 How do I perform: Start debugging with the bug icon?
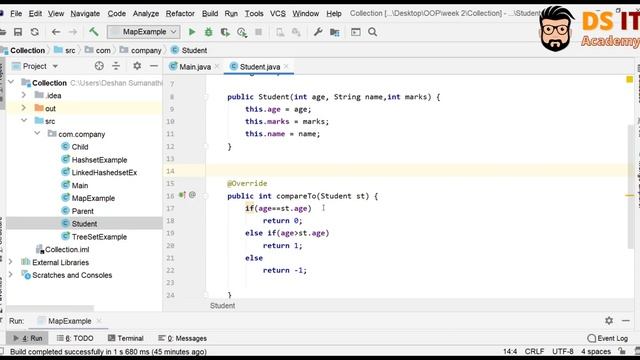point(208,32)
